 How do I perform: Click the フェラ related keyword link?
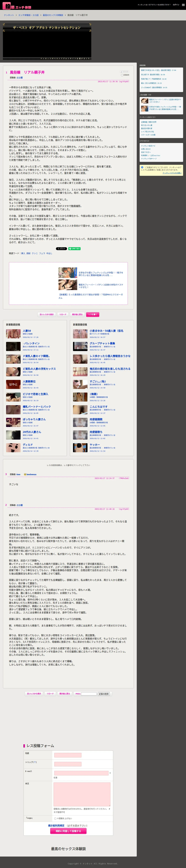coord(42,253)
